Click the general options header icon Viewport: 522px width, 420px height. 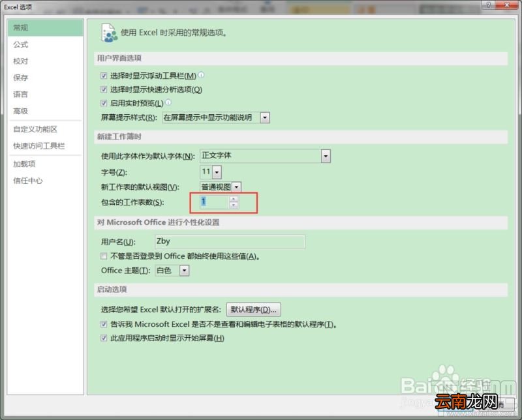click(x=109, y=33)
